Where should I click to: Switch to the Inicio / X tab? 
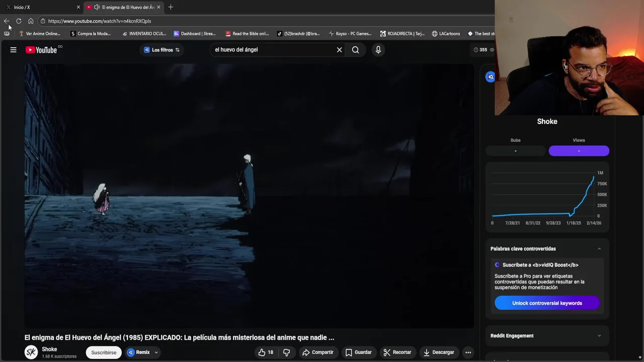[40, 7]
